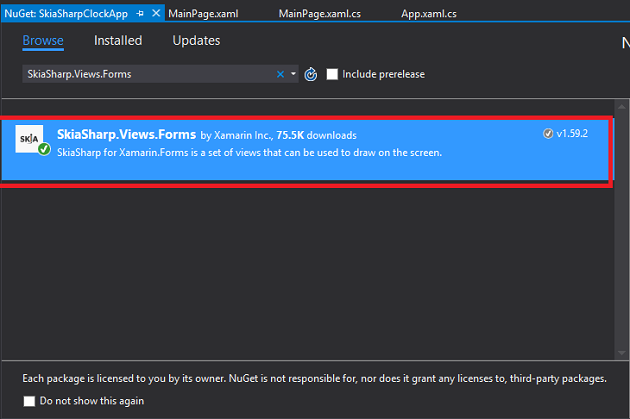This screenshot has height=419, width=630.
Task: Refresh the package search results
Action: tap(311, 74)
